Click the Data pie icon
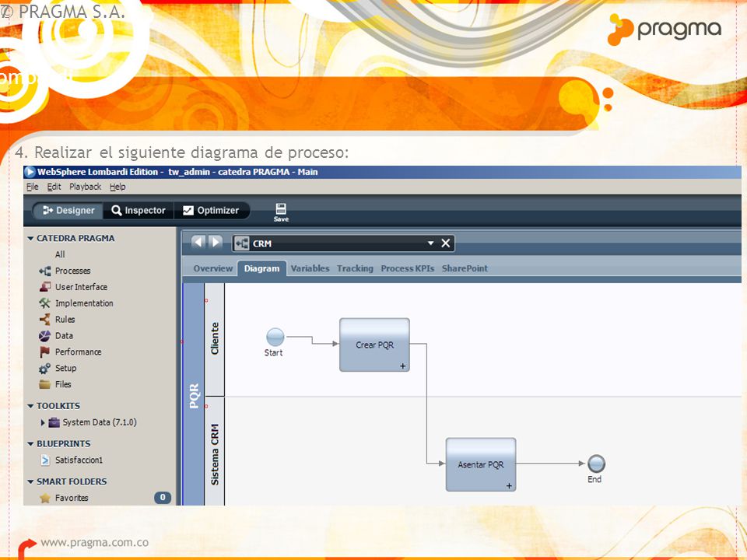Screen dimensions: 747x560 (45, 336)
